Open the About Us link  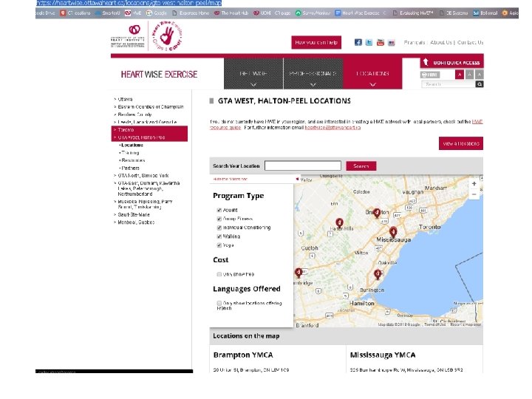(x=441, y=42)
